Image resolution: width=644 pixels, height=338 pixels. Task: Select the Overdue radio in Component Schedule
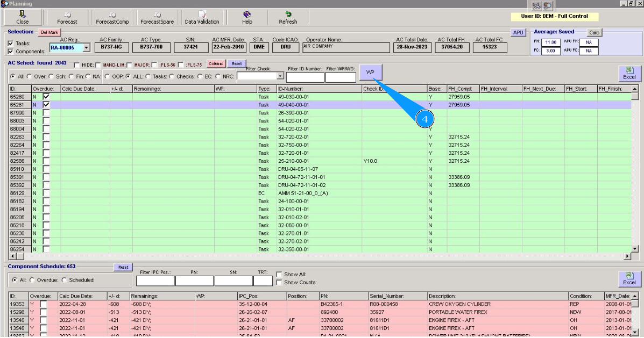point(32,280)
